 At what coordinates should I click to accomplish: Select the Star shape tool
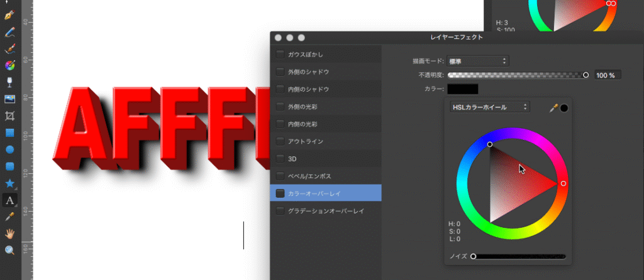[x=10, y=183]
